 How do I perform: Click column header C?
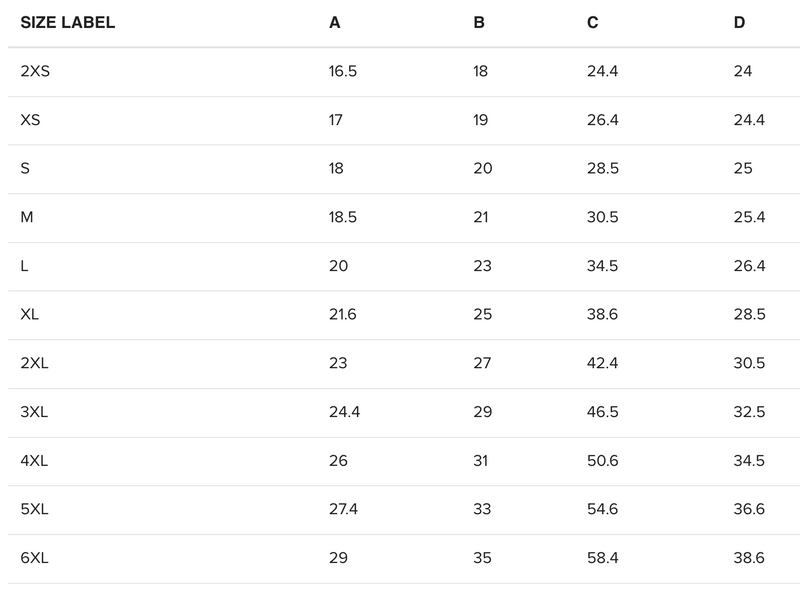(593, 22)
